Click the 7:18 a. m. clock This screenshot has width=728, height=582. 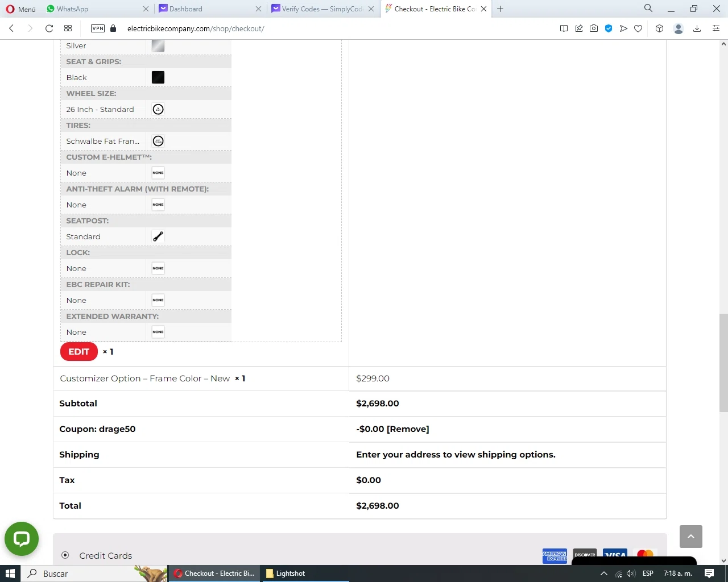(678, 573)
